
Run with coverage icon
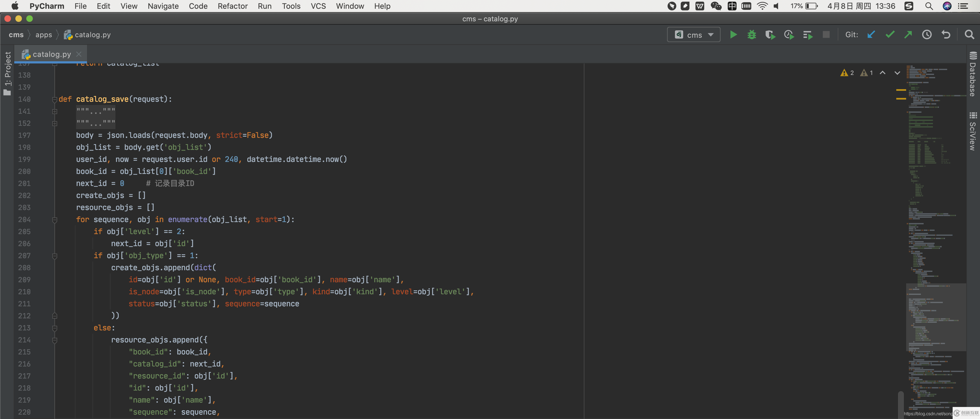point(770,35)
